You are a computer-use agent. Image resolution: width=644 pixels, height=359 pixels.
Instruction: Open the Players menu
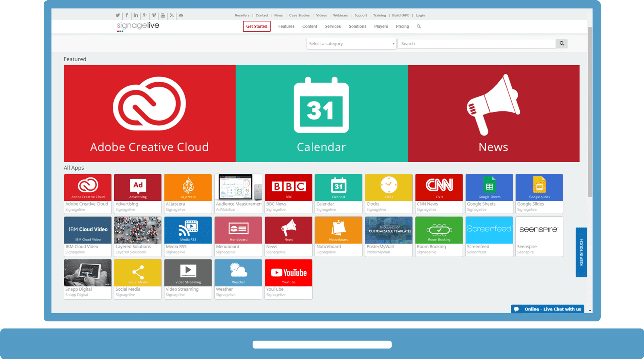point(381,26)
